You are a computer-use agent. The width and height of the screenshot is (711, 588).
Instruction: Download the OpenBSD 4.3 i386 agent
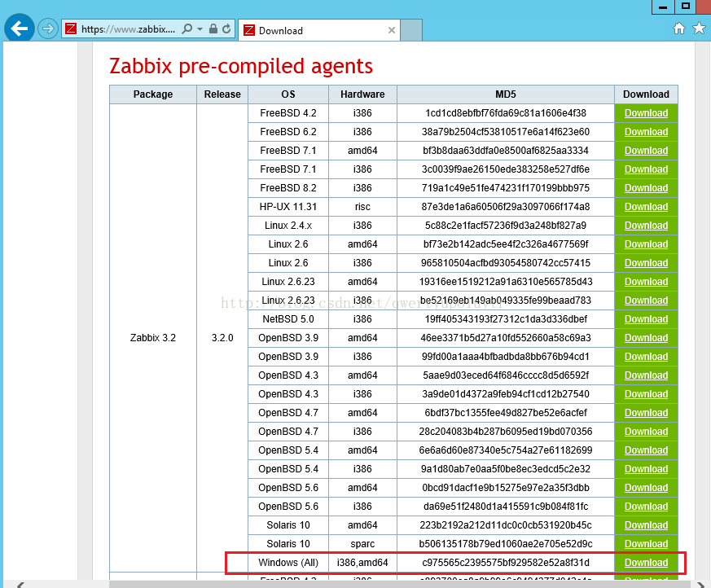point(646,394)
